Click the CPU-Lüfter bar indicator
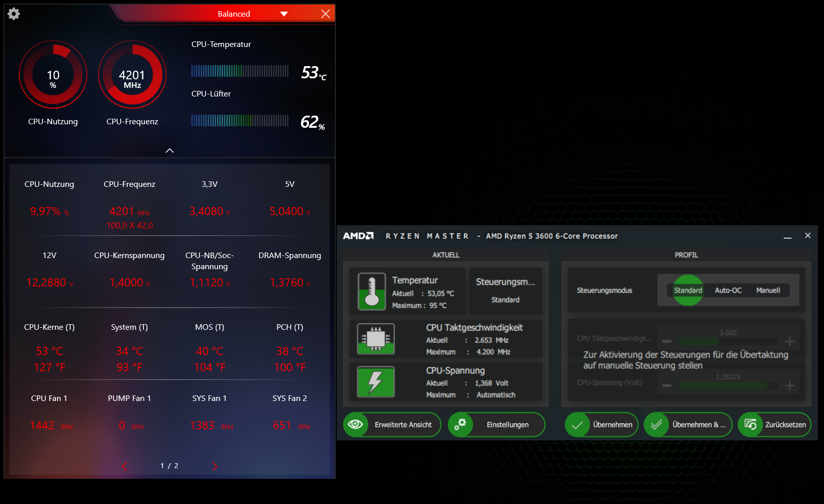 tap(240, 120)
